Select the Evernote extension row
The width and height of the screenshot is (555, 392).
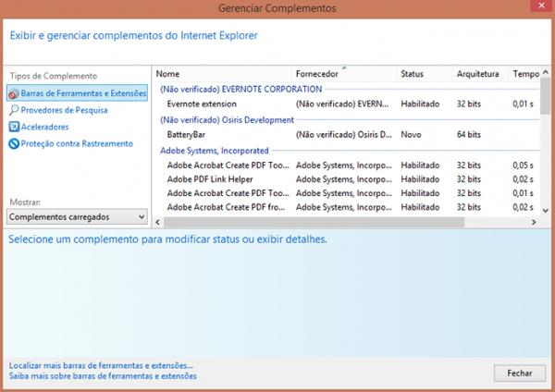pyautogui.click(x=347, y=104)
